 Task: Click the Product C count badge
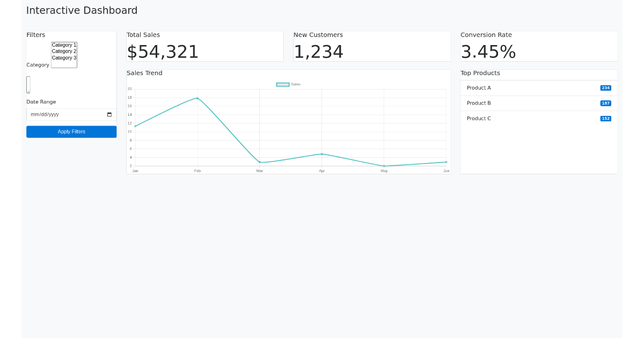coord(605,119)
